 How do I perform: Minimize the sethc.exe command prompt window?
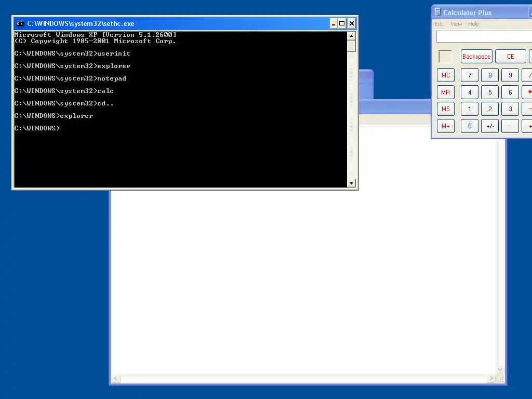(333, 23)
